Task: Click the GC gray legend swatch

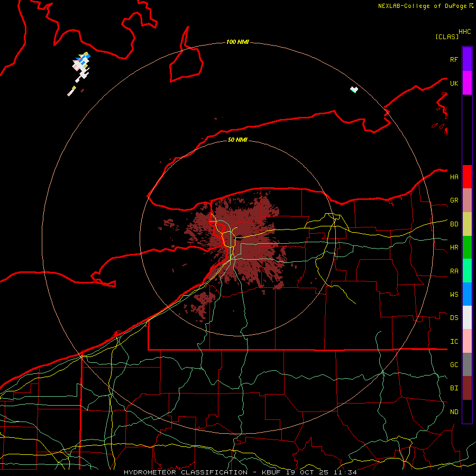Action: pos(467,364)
